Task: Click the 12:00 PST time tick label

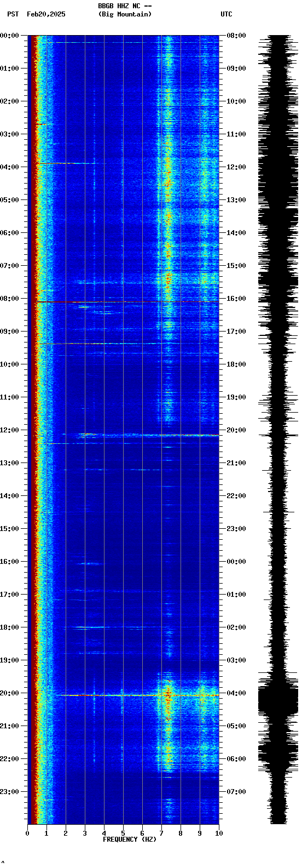Action: [x=10, y=430]
